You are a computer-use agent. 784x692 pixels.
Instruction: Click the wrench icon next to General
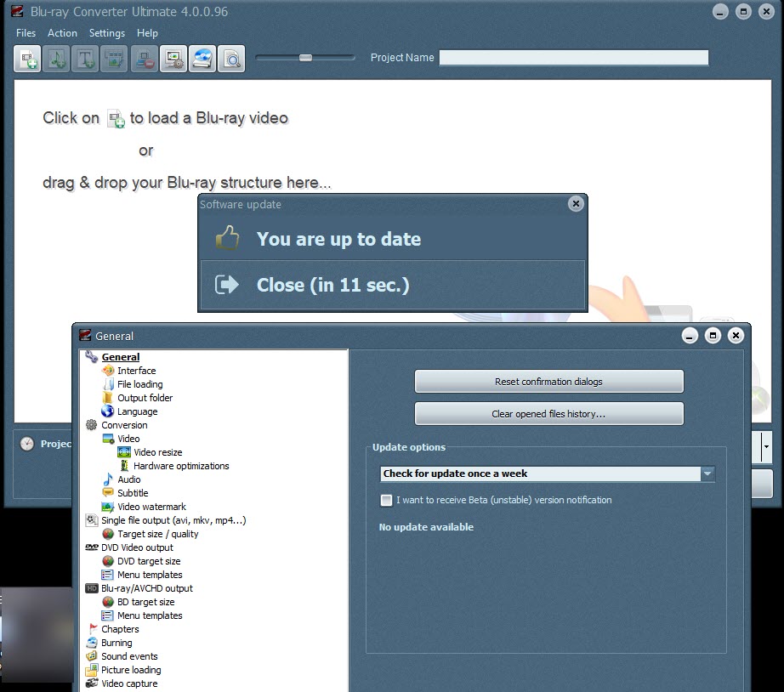pos(91,356)
